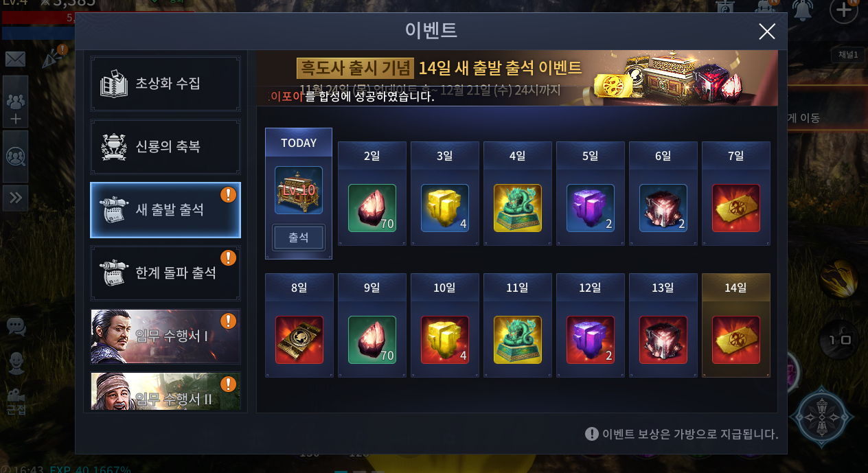Click the plus icon in the top corner
868x473 pixels.
click(x=844, y=10)
